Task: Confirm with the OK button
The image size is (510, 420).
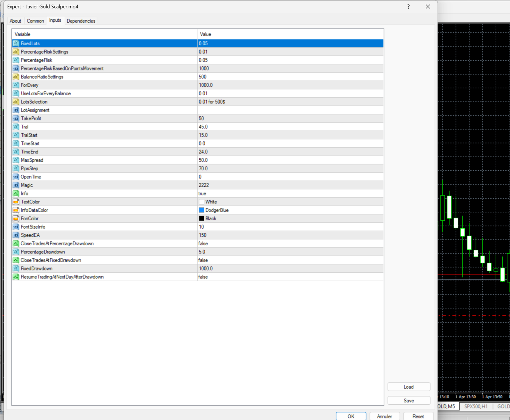Action: (x=351, y=416)
